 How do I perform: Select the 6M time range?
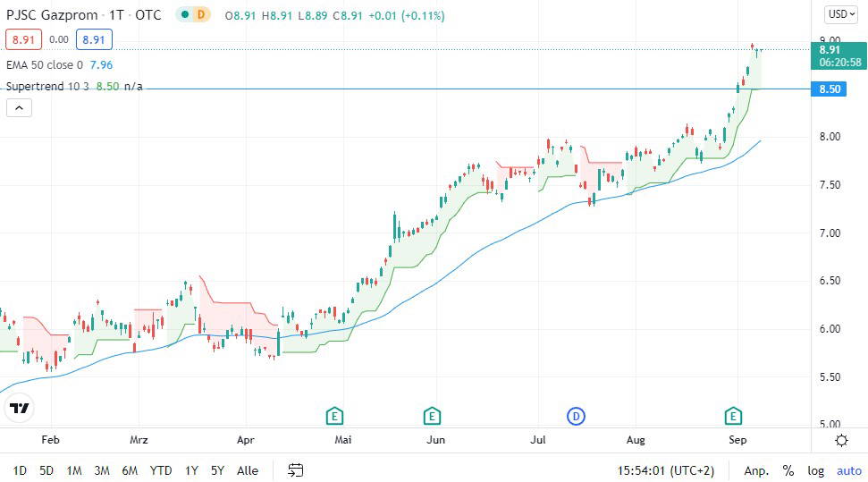(130, 470)
